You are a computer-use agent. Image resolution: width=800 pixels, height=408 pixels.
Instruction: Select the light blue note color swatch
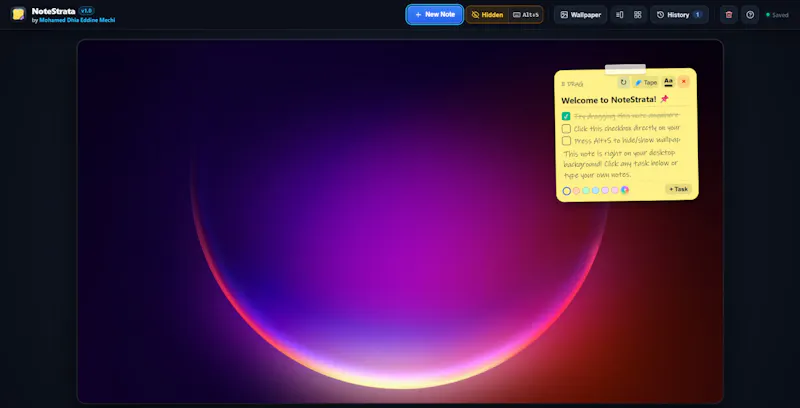point(595,190)
